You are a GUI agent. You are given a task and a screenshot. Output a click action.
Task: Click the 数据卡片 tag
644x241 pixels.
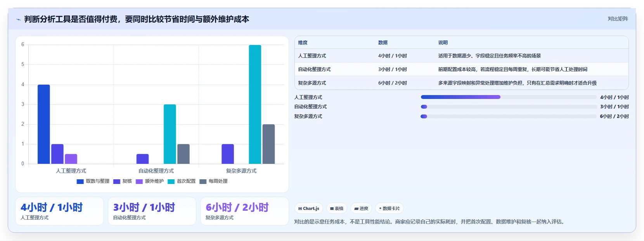click(x=390, y=208)
